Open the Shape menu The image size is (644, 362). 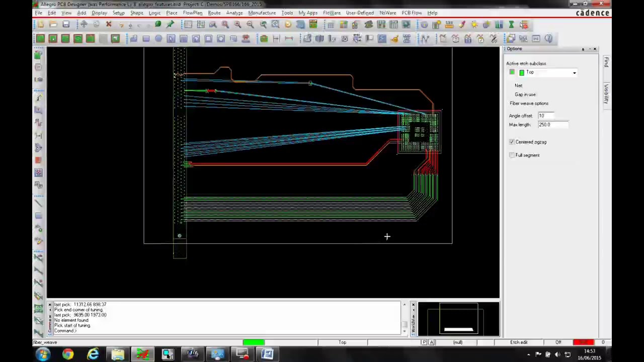click(x=136, y=13)
